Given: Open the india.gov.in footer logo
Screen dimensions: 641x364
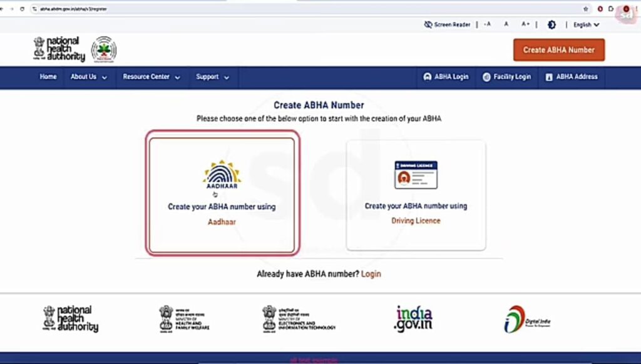Looking at the screenshot, I should coord(413,318).
